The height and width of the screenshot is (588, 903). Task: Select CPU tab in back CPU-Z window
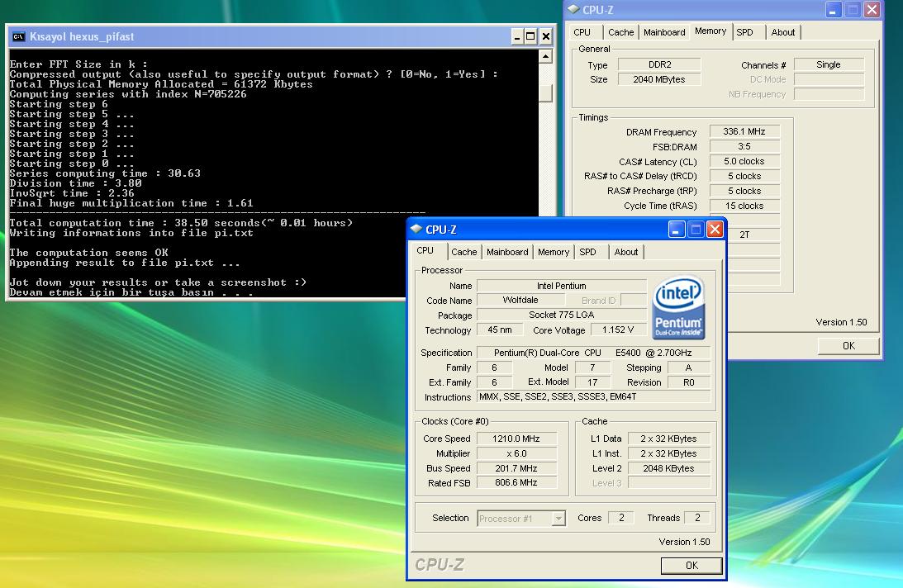coord(582,32)
